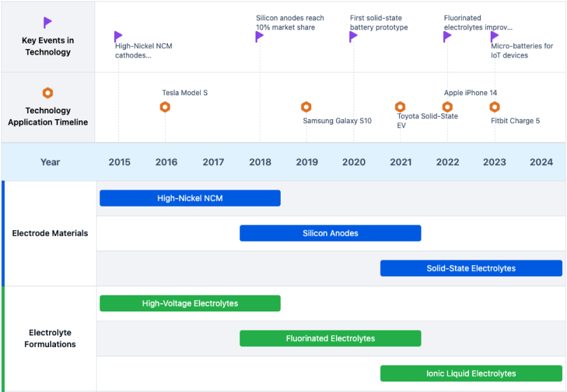Click the Solid-State Electrolytes bar
567x392 pixels.
[x=470, y=268]
